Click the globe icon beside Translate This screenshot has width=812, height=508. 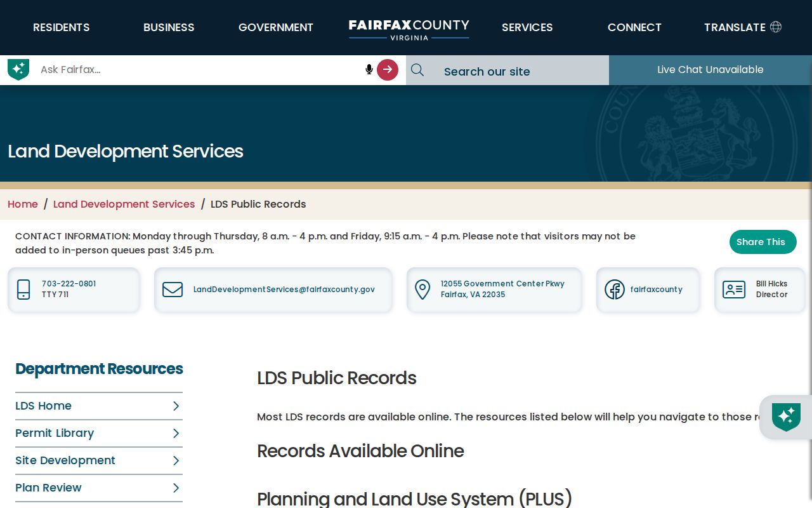[x=775, y=27]
